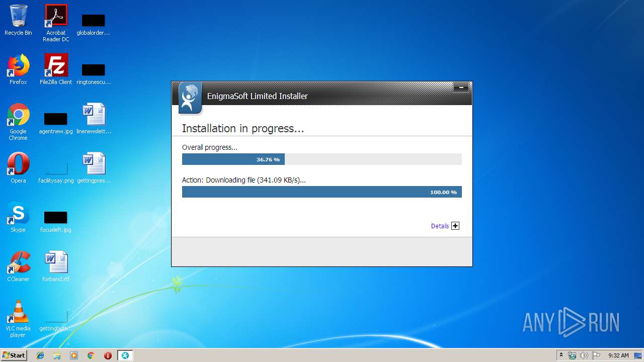
Task: Click the EnigmaSoft installer taskbar button
Action: coord(125,355)
